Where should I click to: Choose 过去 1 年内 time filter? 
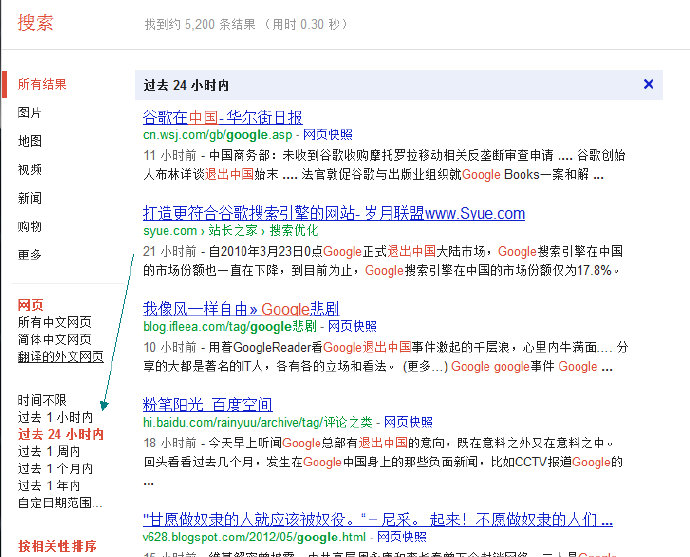49,486
